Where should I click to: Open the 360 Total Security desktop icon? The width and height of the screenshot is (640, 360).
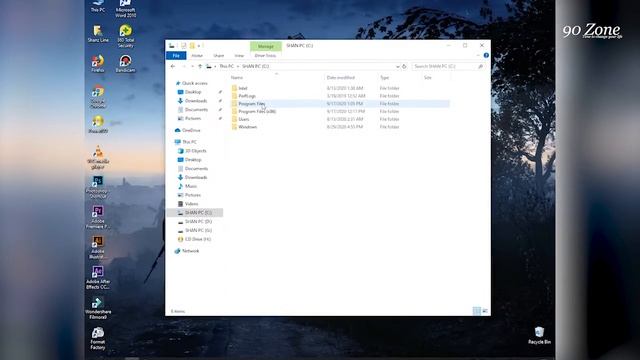[125, 36]
